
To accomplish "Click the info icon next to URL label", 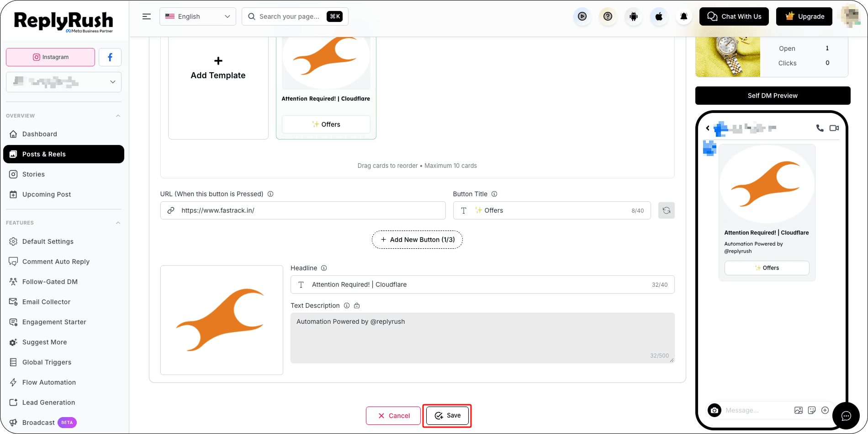I will (270, 194).
